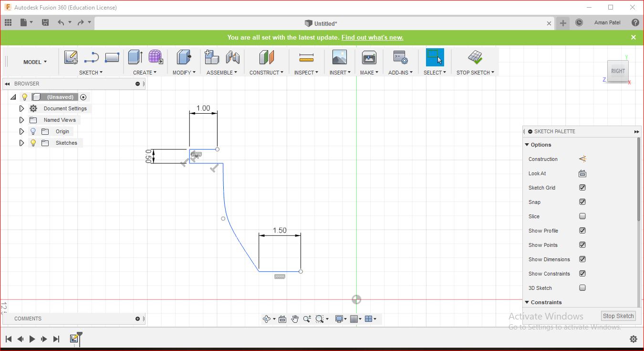Open the File menu dropdown
The height and width of the screenshot is (351, 644).
point(27,22)
